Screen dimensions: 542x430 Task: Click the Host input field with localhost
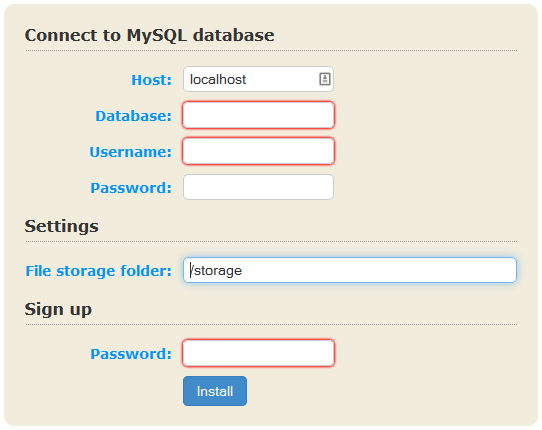tap(258, 79)
